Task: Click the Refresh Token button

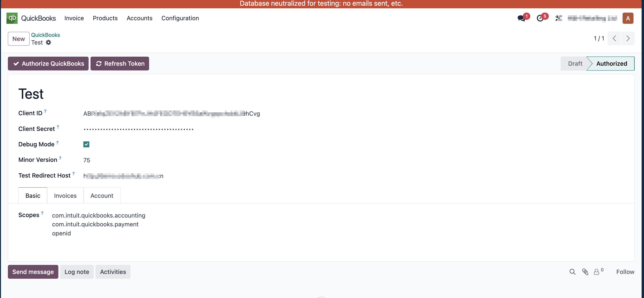Action: tap(120, 64)
